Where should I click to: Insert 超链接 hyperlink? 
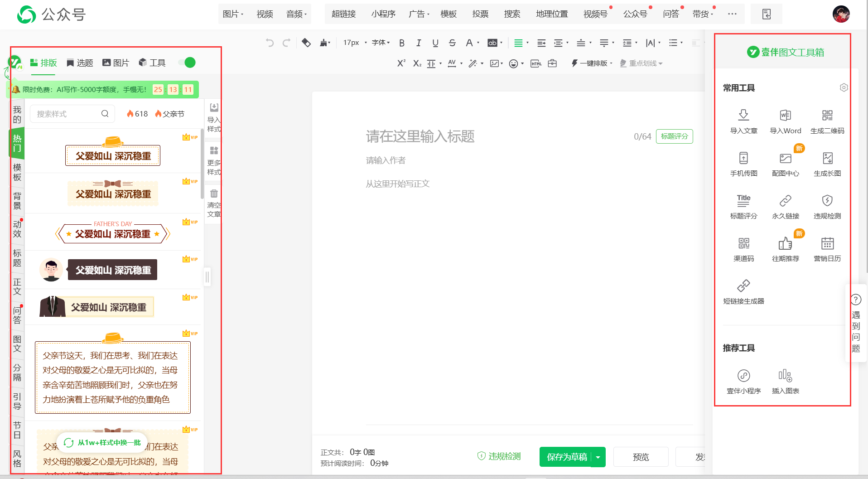(x=343, y=14)
